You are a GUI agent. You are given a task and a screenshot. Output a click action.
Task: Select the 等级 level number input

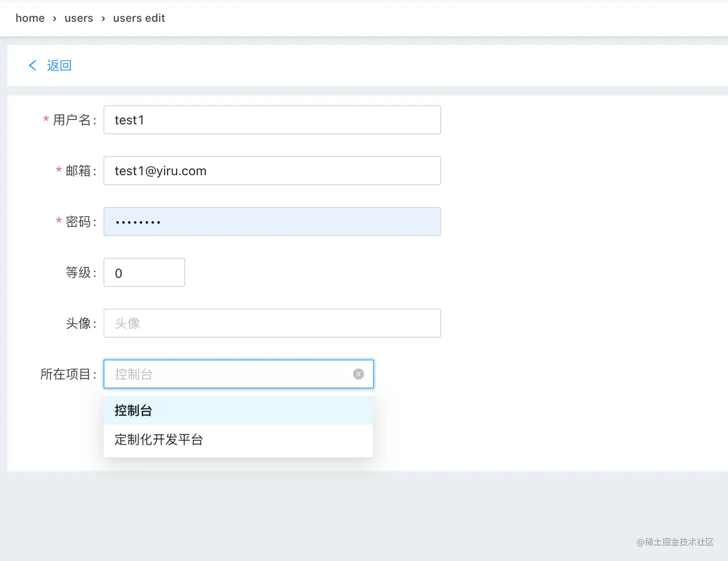pos(144,273)
